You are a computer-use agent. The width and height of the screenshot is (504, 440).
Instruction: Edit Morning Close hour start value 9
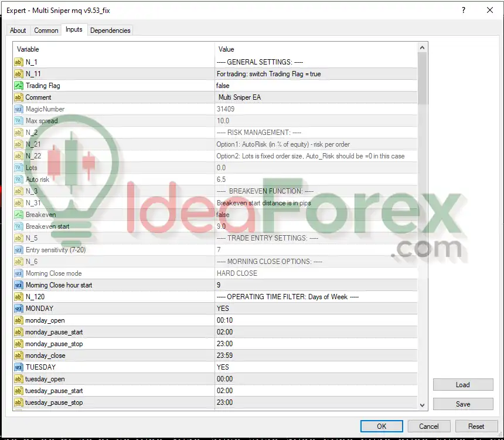(316, 285)
